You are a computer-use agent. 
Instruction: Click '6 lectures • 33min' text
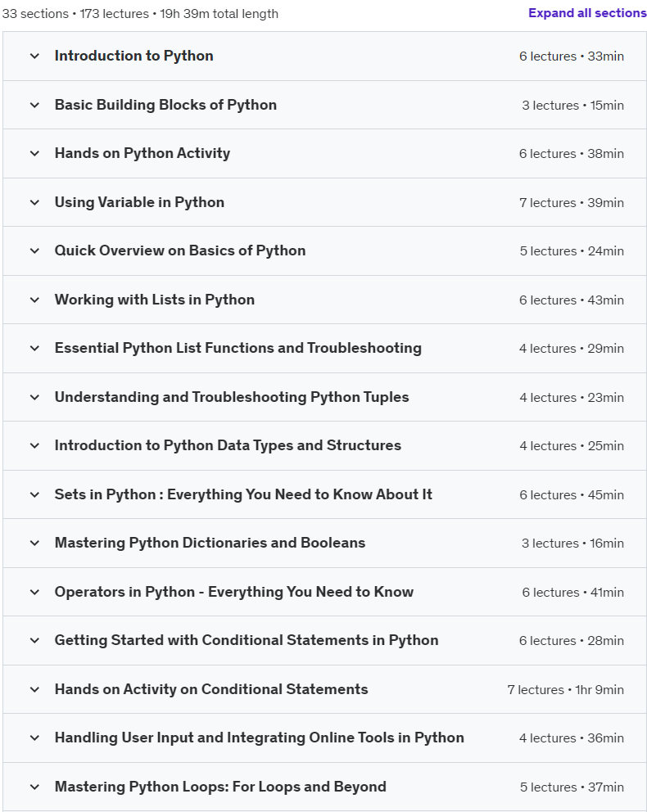click(572, 56)
